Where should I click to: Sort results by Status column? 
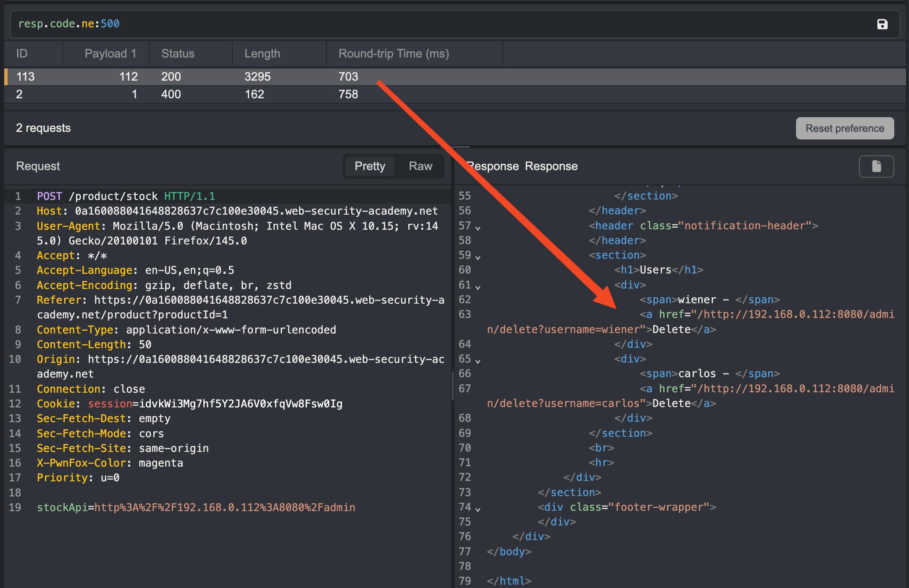178,54
